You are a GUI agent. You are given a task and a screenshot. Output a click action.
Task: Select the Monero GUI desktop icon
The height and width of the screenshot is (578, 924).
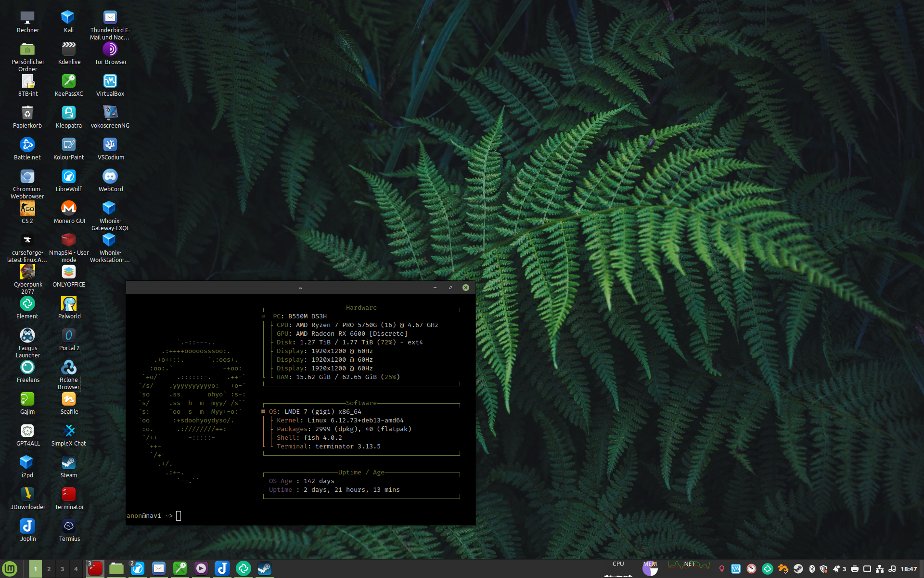point(69,208)
